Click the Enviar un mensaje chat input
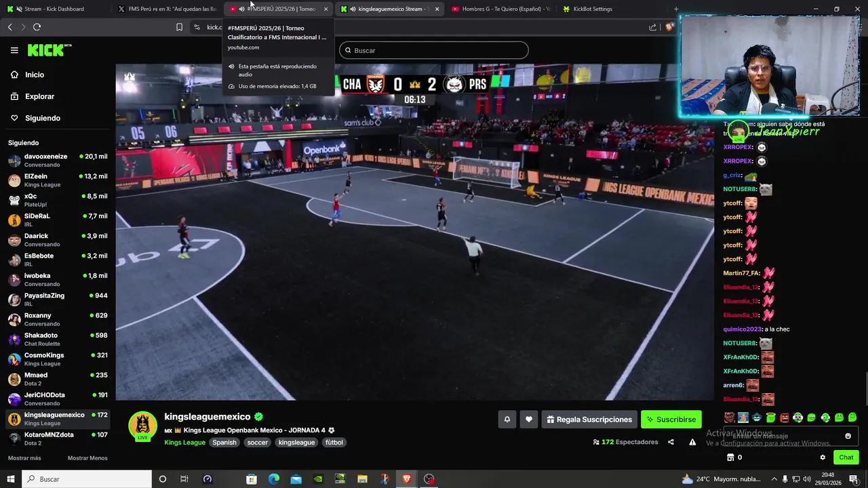Screen dimensions: 868x488 [791, 436]
